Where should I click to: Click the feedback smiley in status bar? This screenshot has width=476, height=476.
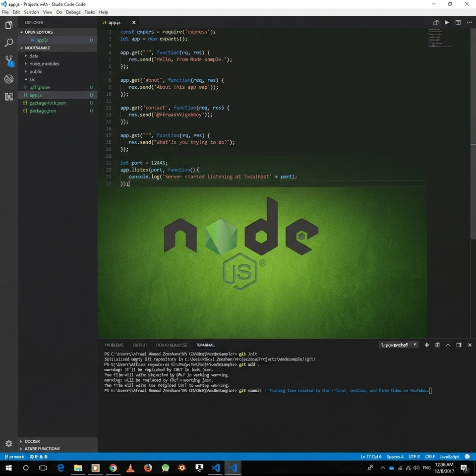468,457
